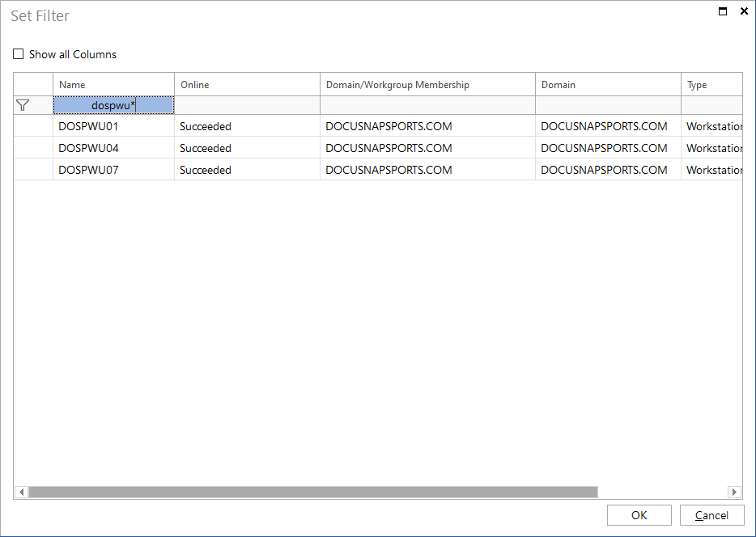Click the Domain cell of DOSPWU07
Image resolution: width=756 pixels, height=537 pixels.
click(608, 170)
